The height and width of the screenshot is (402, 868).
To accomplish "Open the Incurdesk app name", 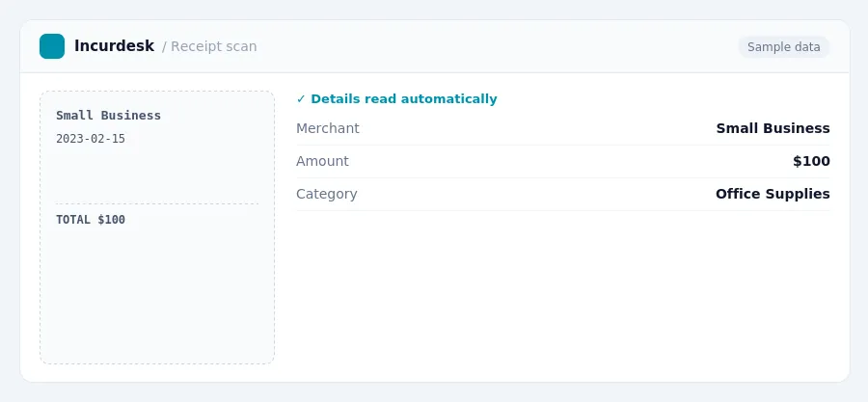I will point(114,46).
